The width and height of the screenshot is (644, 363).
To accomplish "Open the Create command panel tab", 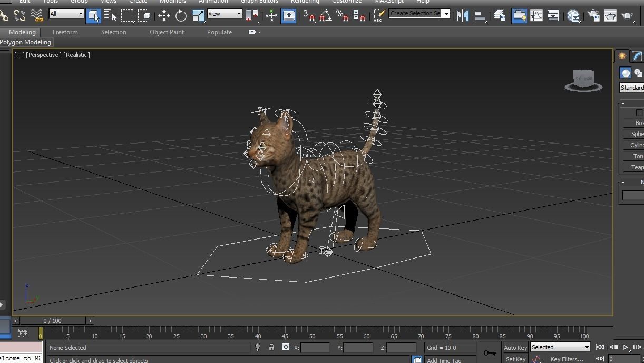I will point(622,56).
